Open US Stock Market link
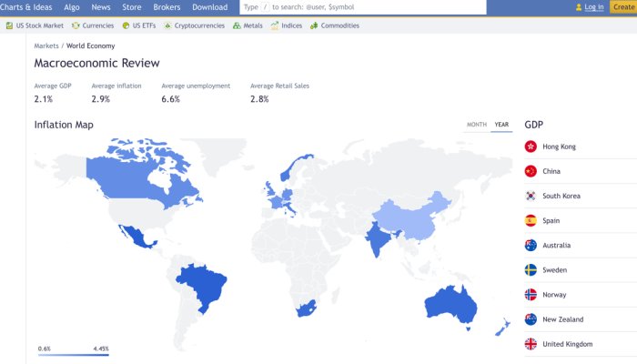 click(40, 25)
